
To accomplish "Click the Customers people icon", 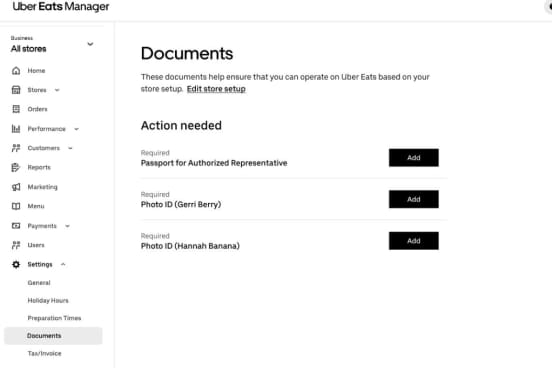I will [16, 148].
